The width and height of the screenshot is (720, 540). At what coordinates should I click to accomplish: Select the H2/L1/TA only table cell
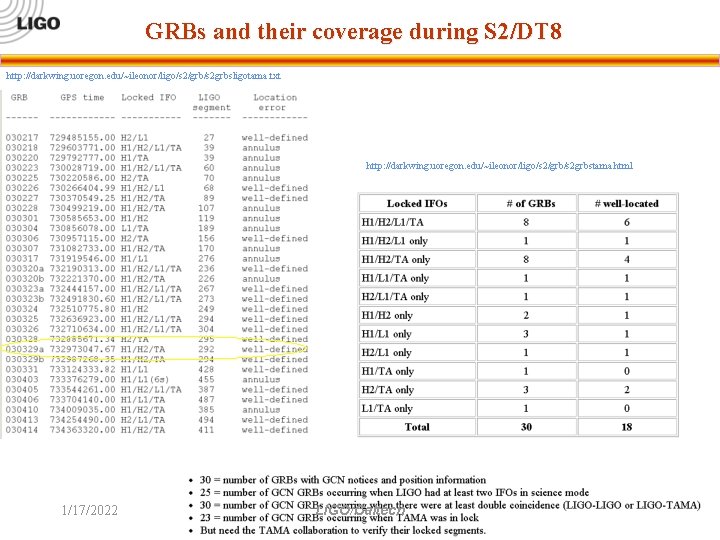pyautogui.click(x=417, y=297)
